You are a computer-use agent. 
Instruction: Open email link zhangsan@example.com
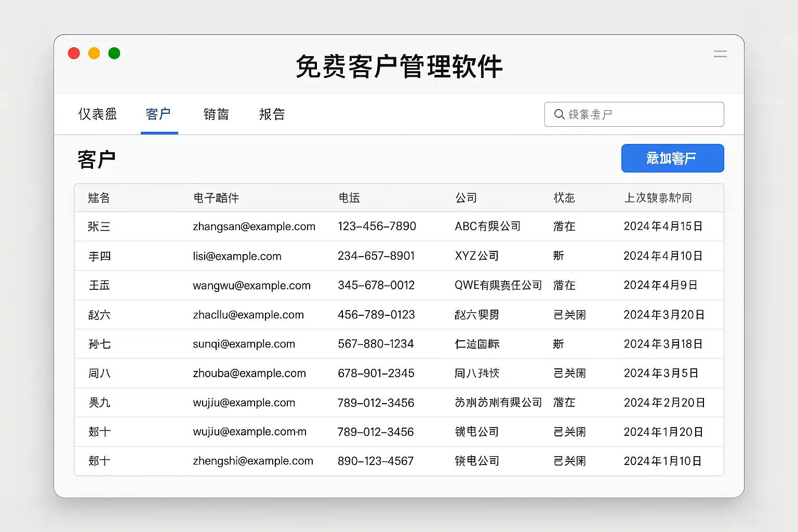(x=254, y=227)
